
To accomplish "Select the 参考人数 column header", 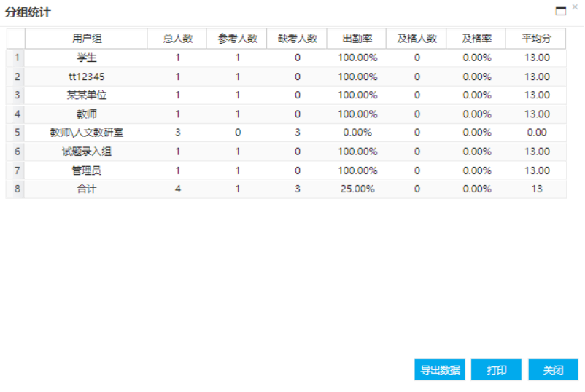I will click(237, 39).
